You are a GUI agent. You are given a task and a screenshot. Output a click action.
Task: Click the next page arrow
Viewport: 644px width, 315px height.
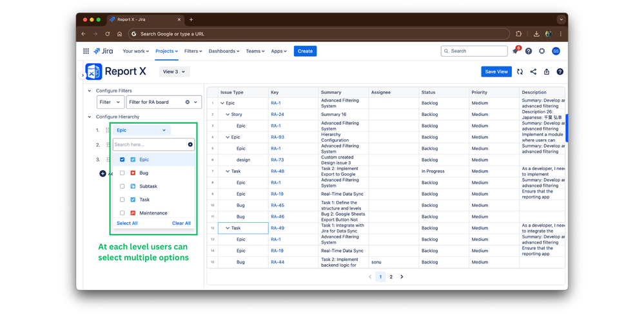(x=402, y=277)
